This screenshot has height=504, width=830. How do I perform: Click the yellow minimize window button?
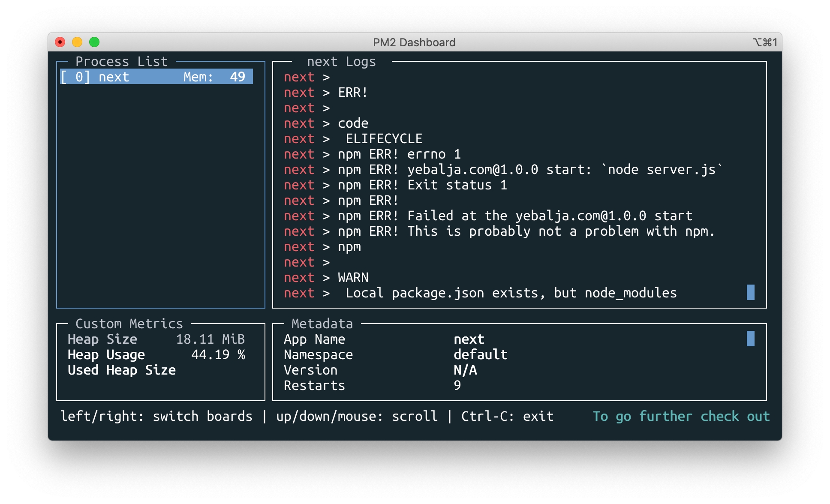click(77, 42)
